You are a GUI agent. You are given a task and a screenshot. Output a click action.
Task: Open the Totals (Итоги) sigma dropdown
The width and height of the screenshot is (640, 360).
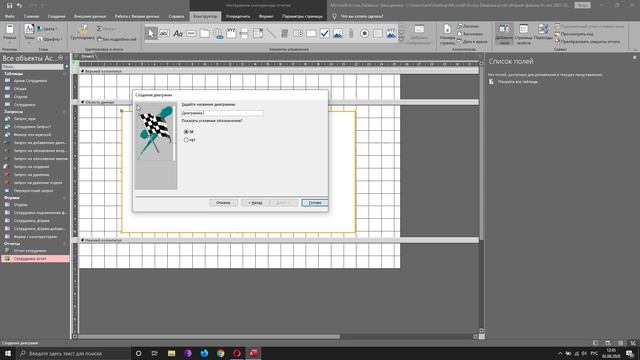pos(106,29)
